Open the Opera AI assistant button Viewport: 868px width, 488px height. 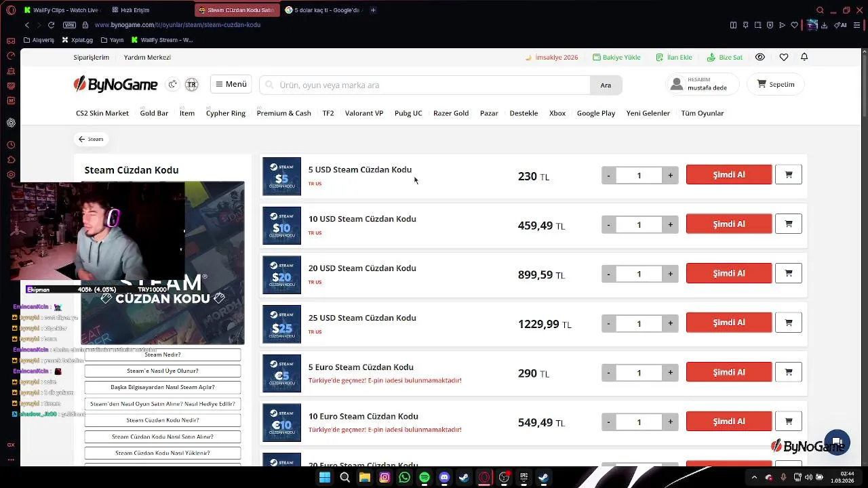pyautogui.click(x=841, y=25)
